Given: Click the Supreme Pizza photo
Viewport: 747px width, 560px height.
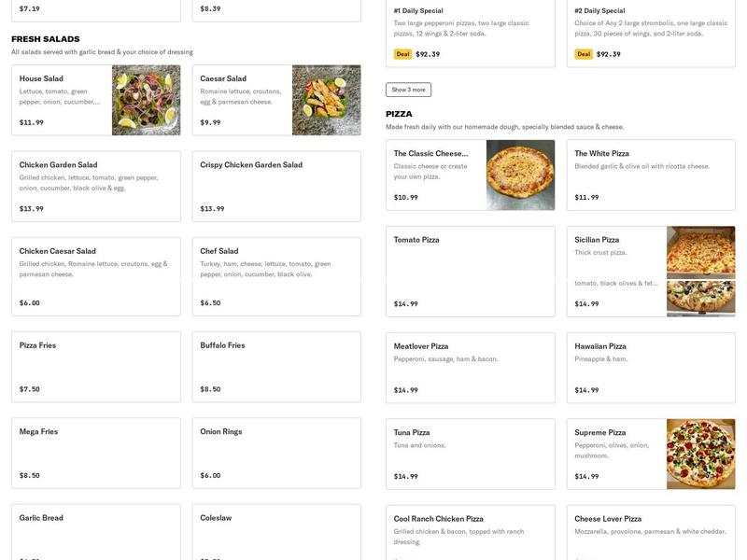Looking at the screenshot, I should click(x=701, y=455).
